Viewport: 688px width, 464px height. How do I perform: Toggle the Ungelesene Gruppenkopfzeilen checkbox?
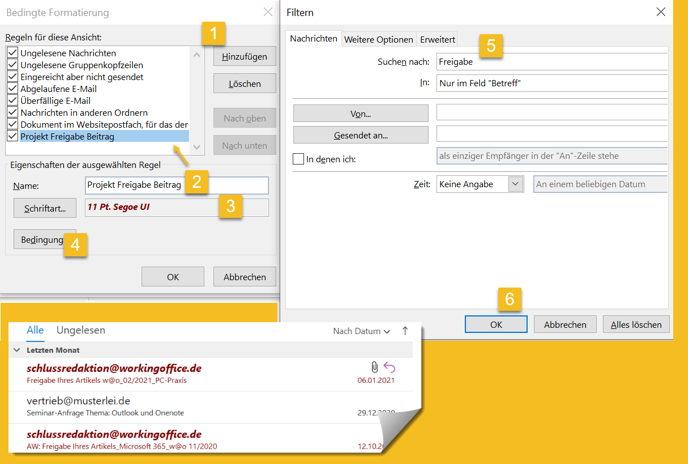point(12,65)
